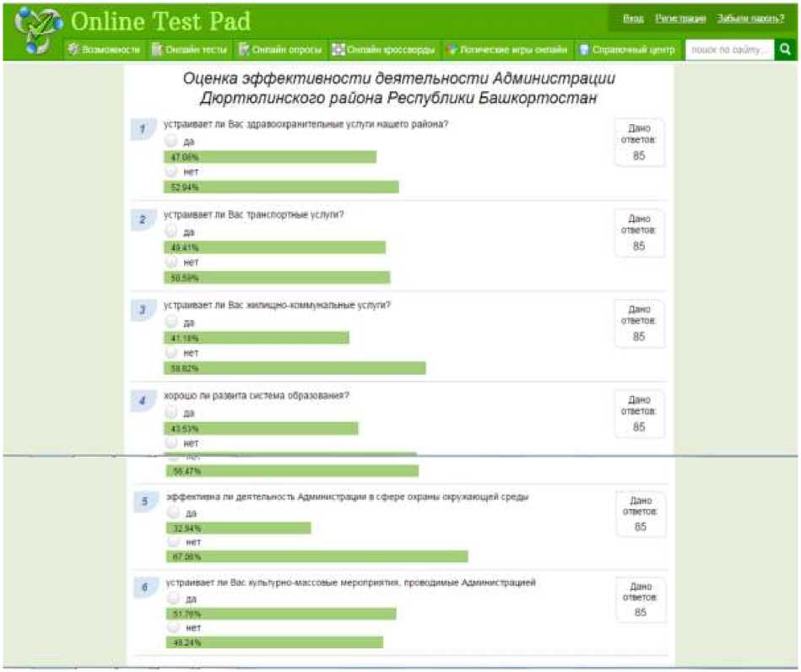
Task: Click question number 4 badge
Action: (x=143, y=400)
